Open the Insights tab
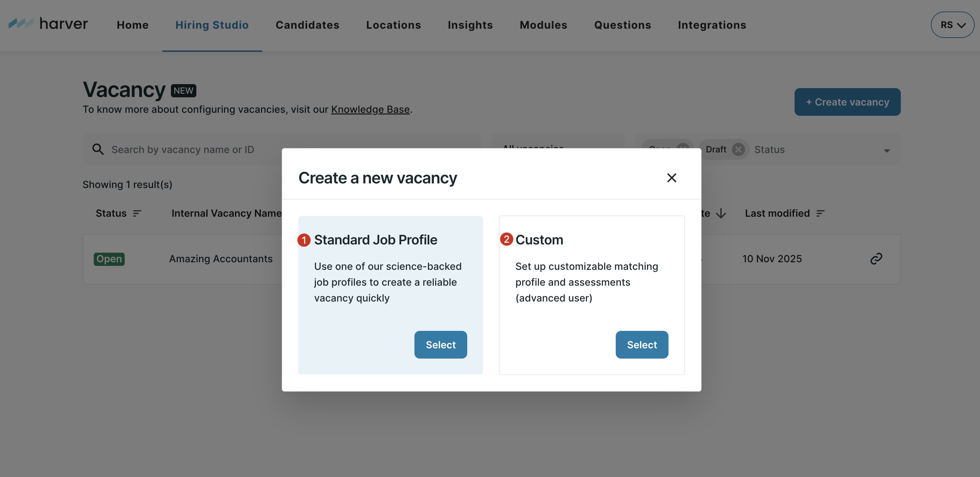The image size is (980, 477). [x=470, y=25]
